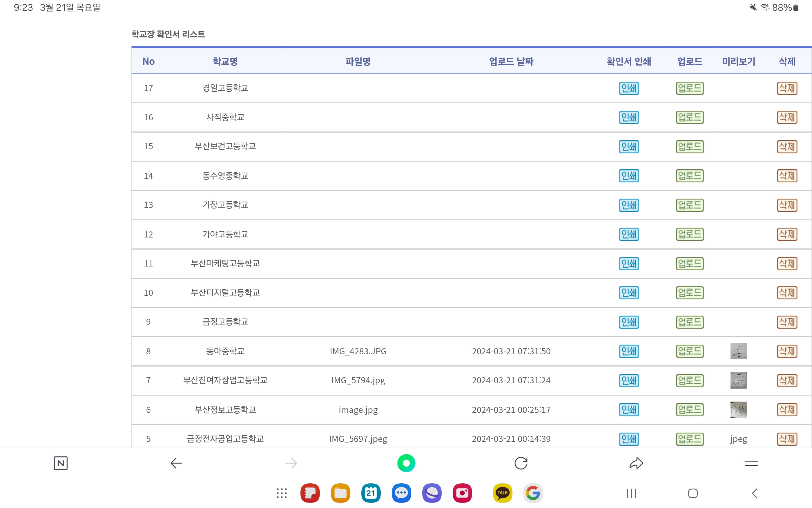Upload file for 부산정보고등학교

coord(690,409)
